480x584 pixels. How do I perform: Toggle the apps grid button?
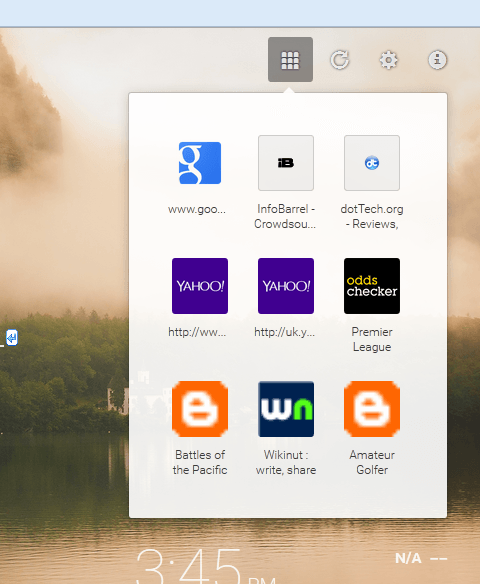(290, 60)
